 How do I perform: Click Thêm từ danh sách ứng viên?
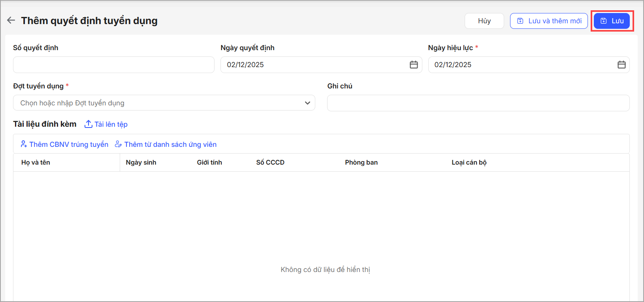point(170,144)
